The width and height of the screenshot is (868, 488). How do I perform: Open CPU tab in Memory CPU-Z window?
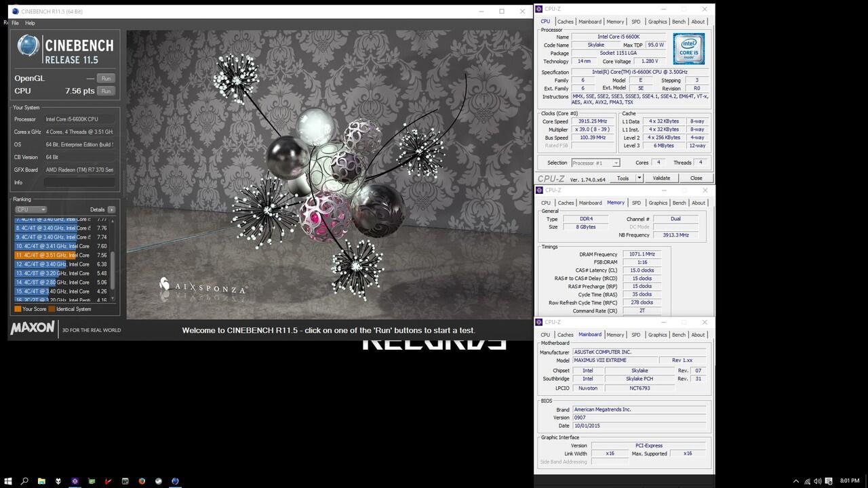pos(545,203)
